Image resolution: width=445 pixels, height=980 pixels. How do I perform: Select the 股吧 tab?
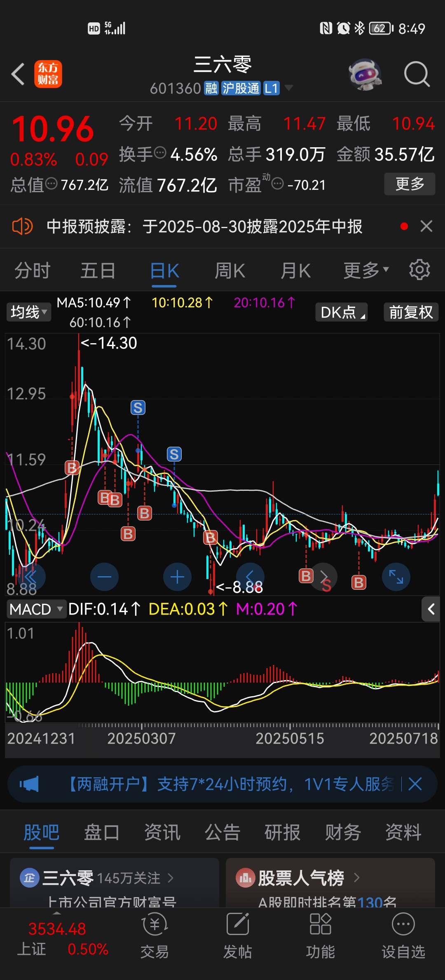(42, 833)
